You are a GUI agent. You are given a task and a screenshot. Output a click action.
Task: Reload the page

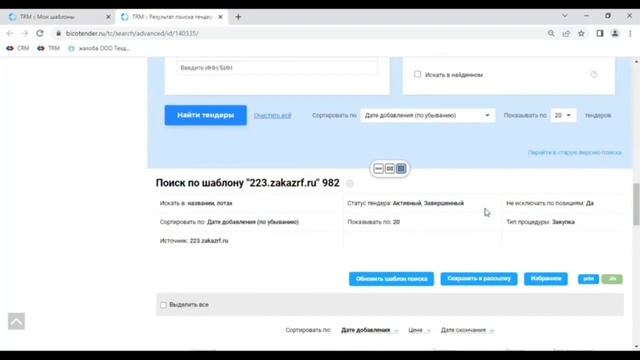pyautogui.click(x=40, y=33)
